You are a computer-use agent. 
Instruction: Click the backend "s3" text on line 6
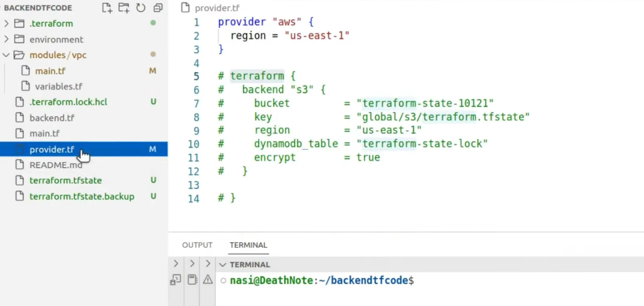[x=278, y=90]
